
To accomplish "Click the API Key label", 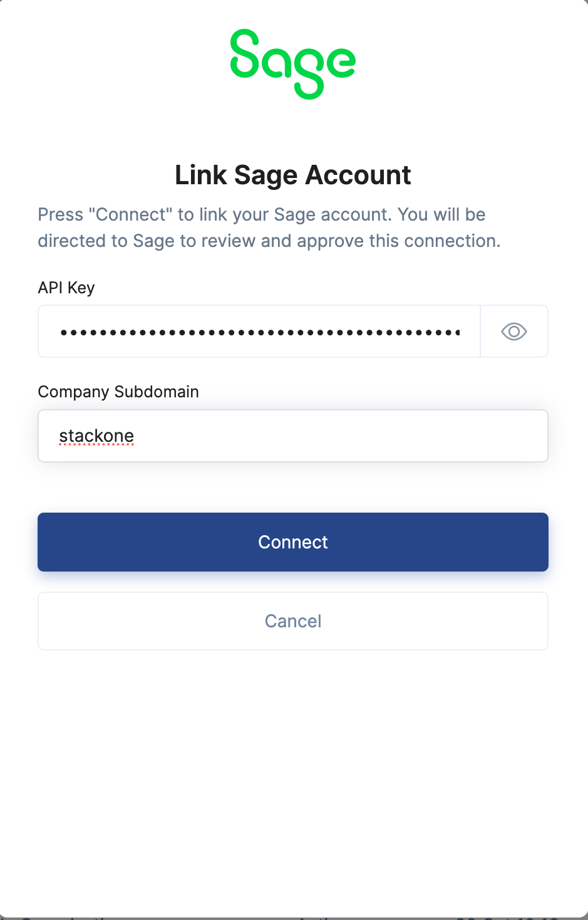I will coord(66,288).
